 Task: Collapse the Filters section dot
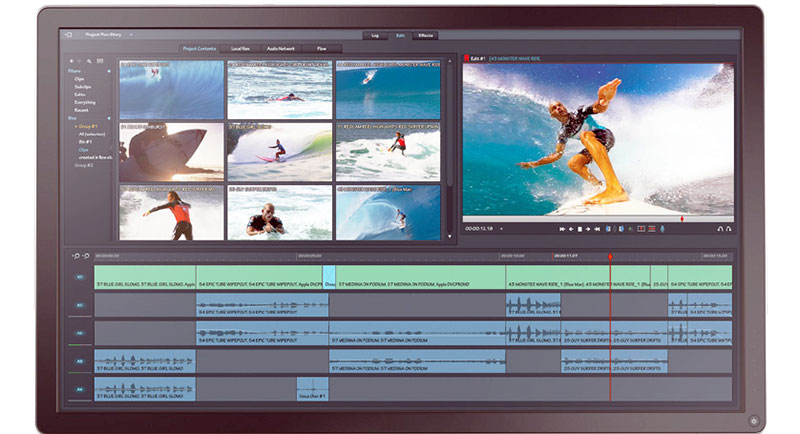[109, 71]
